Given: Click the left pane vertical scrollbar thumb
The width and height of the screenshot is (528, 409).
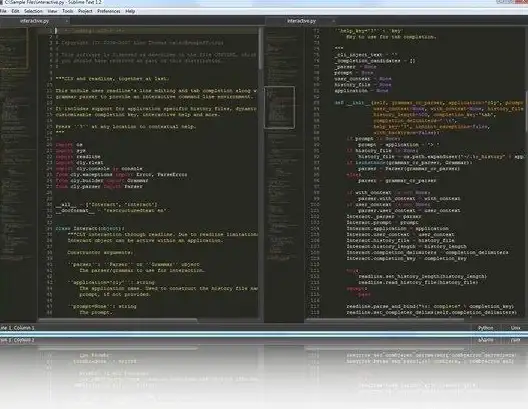Looking at the screenshot, I should click(260, 49).
